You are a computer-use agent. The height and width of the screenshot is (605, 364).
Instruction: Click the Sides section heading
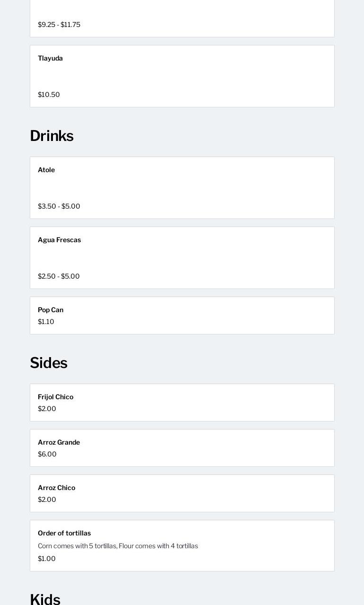tap(49, 363)
